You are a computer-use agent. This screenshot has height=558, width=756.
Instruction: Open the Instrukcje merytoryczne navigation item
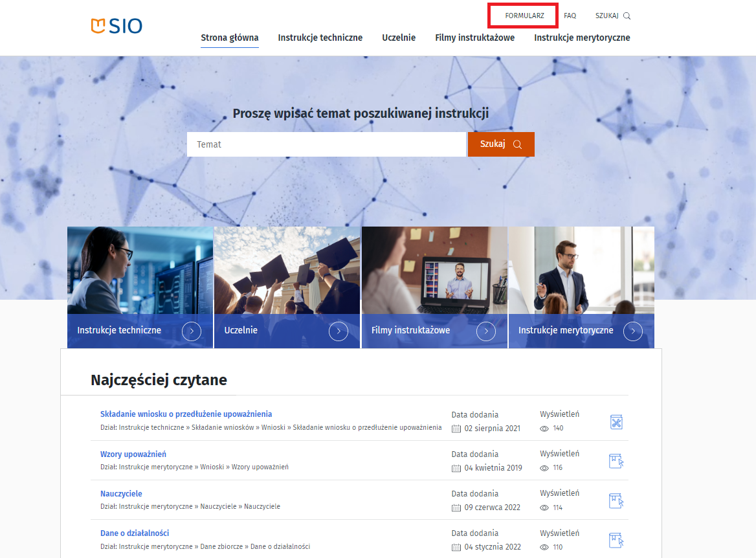(x=582, y=38)
